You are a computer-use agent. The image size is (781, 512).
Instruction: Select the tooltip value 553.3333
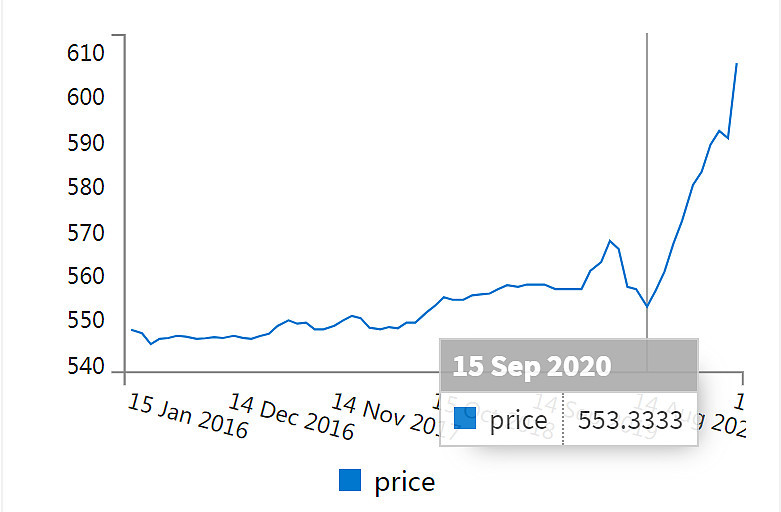(x=630, y=420)
